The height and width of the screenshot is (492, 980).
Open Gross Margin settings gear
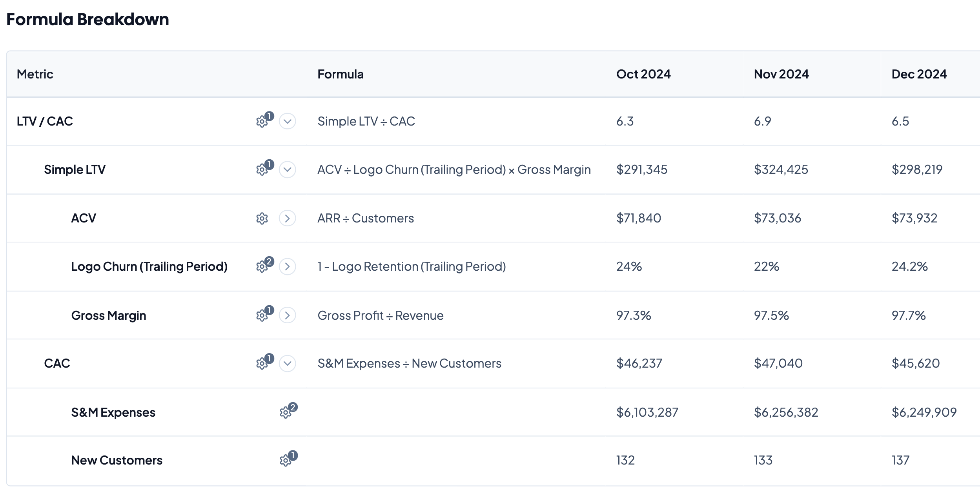click(x=262, y=315)
